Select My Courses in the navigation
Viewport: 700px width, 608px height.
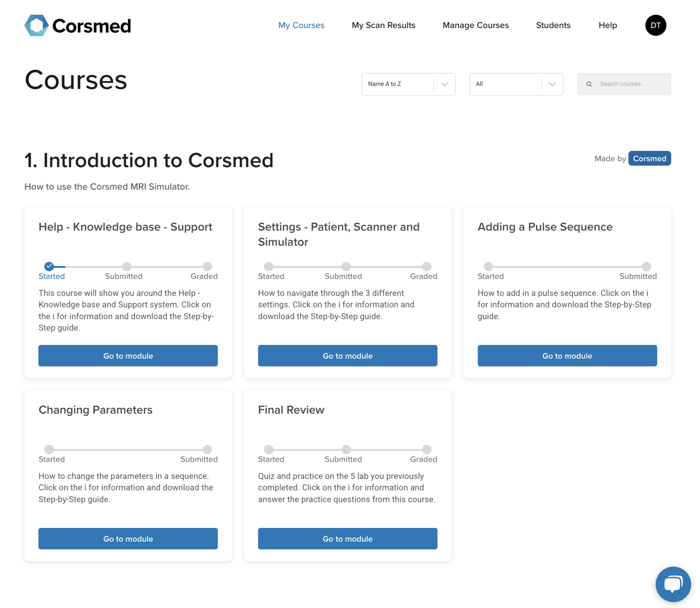301,25
